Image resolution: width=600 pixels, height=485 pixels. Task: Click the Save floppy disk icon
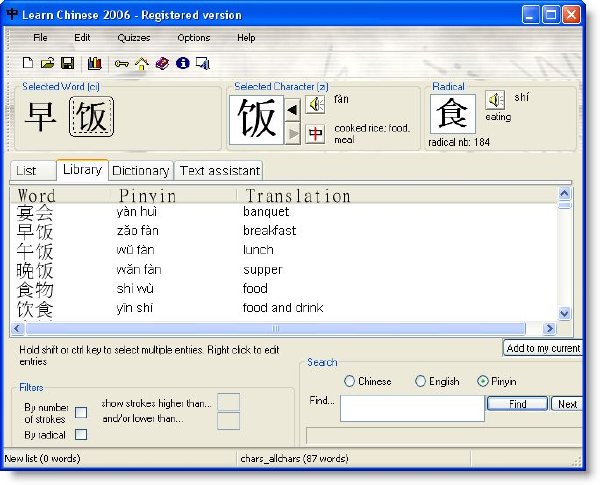tap(68, 63)
